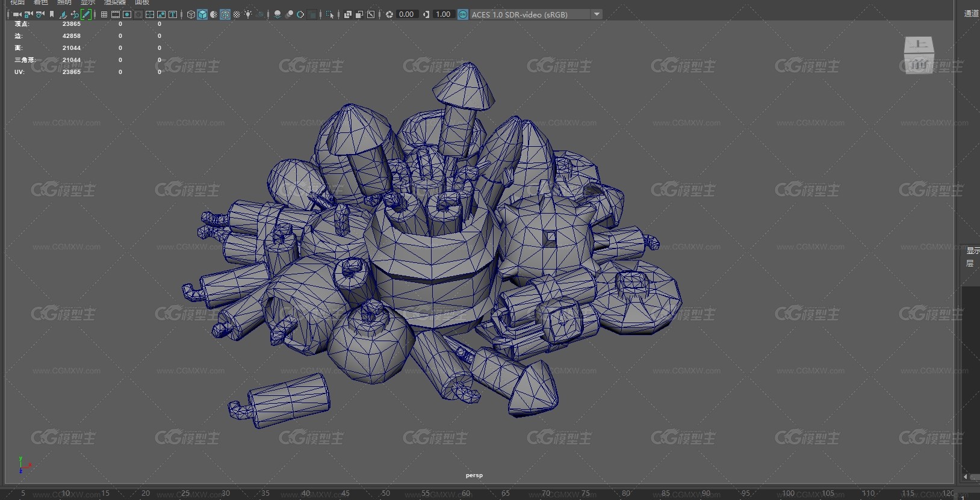980x500 pixels.
Task: Toggle the Field Chart display
Action: pos(149,14)
